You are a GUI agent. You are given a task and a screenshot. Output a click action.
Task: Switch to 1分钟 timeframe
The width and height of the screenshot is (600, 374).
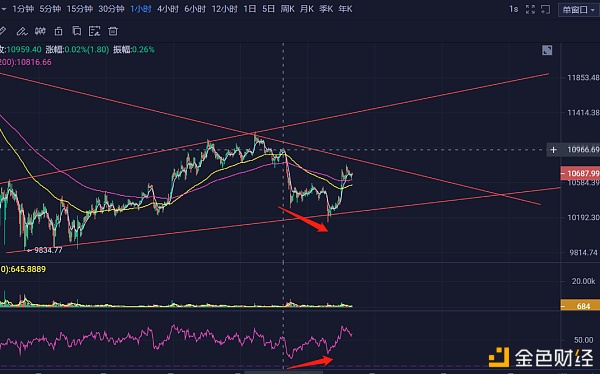(23, 9)
